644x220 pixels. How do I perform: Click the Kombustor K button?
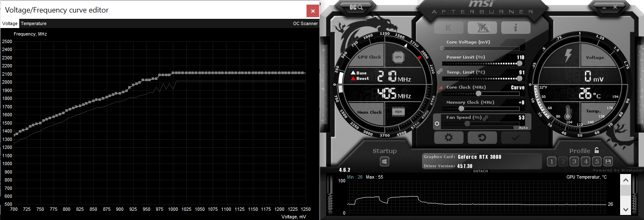point(448,28)
